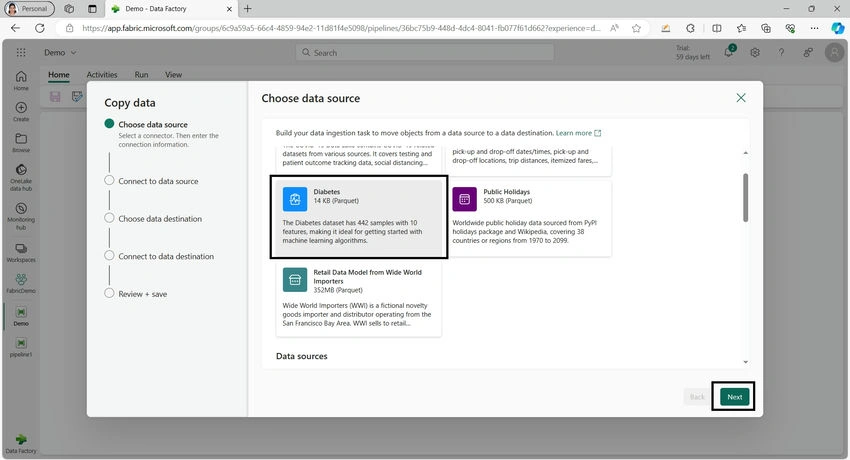
Task: Open OneLake data hub in sidebar
Action: pyautogui.click(x=21, y=177)
